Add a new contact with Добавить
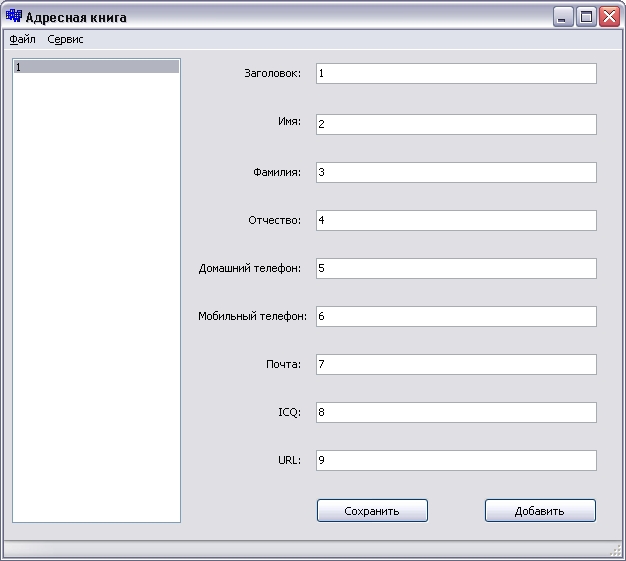 pos(540,511)
